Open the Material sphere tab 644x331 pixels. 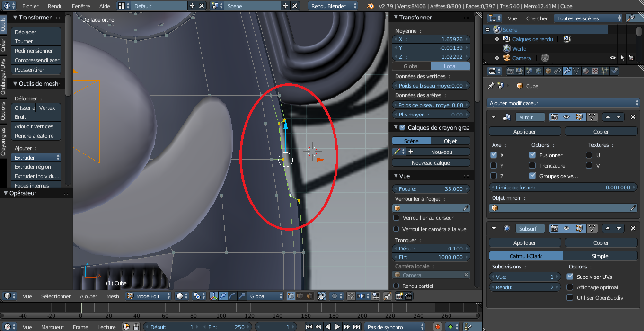586,71
